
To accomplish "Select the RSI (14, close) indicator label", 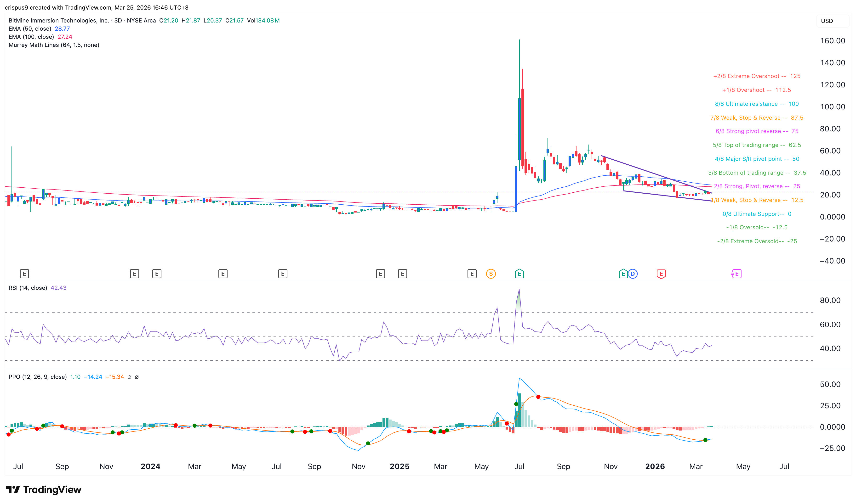I will pyautogui.click(x=28, y=287).
